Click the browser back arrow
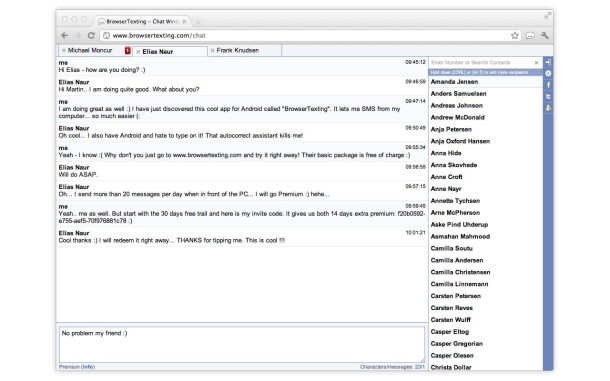610x381 pixels. tap(65, 35)
